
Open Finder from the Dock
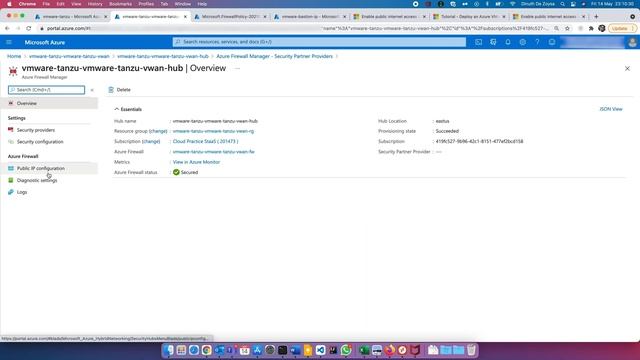pyautogui.click(x=169, y=350)
